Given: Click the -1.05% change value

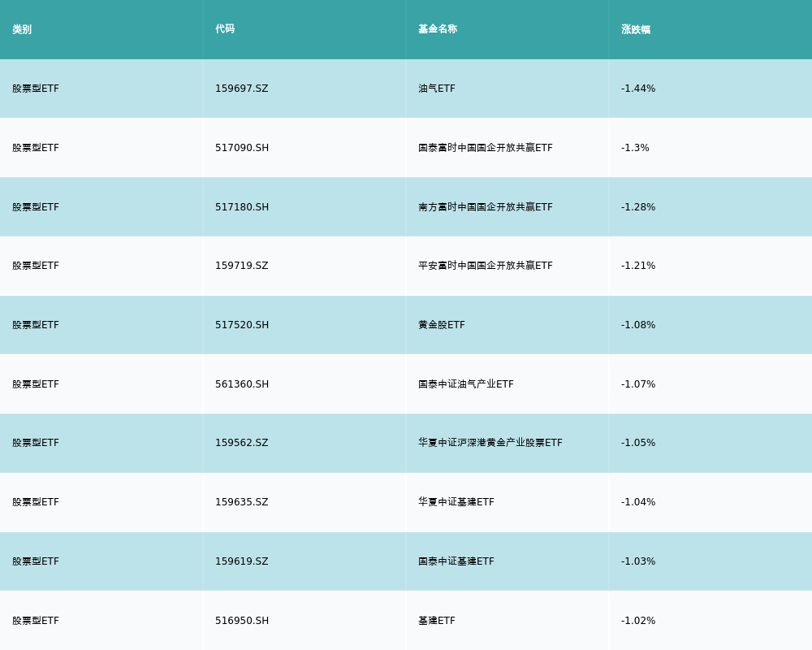Looking at the screenshot, I should click(x=638, y=443).
